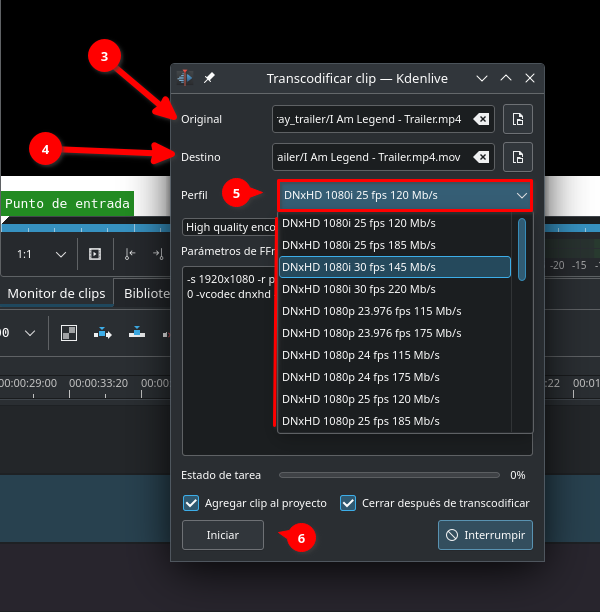Image resolution: width=600 pixels, height=612 pixels.
Task: Click the Original path input field
Action: (383, 119)
